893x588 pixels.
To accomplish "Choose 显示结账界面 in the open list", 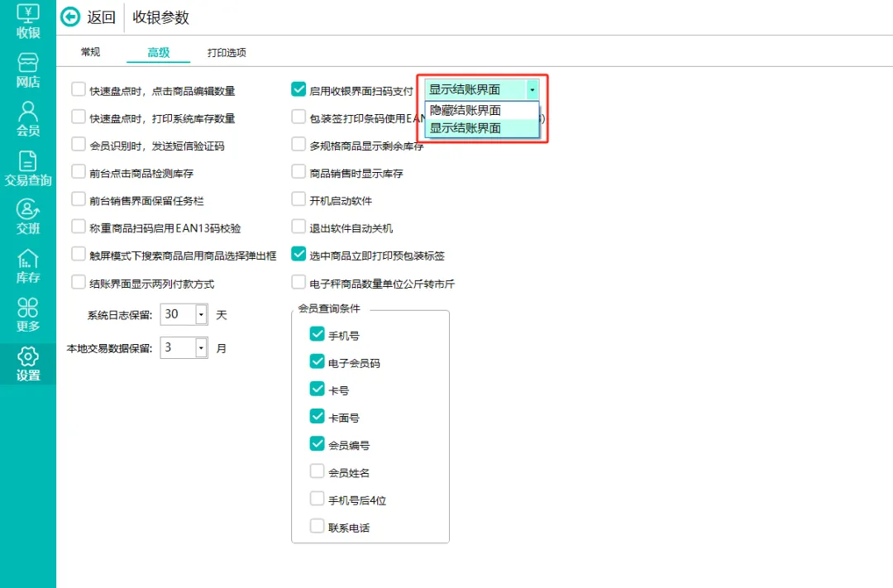I will pyautogui.click(x=482, y=128).
